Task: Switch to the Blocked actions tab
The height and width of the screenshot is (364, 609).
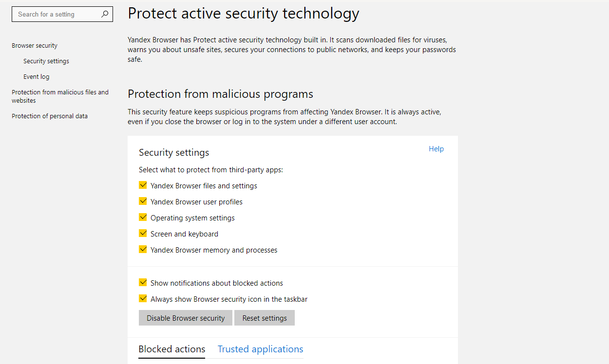Action: (172, 349)
